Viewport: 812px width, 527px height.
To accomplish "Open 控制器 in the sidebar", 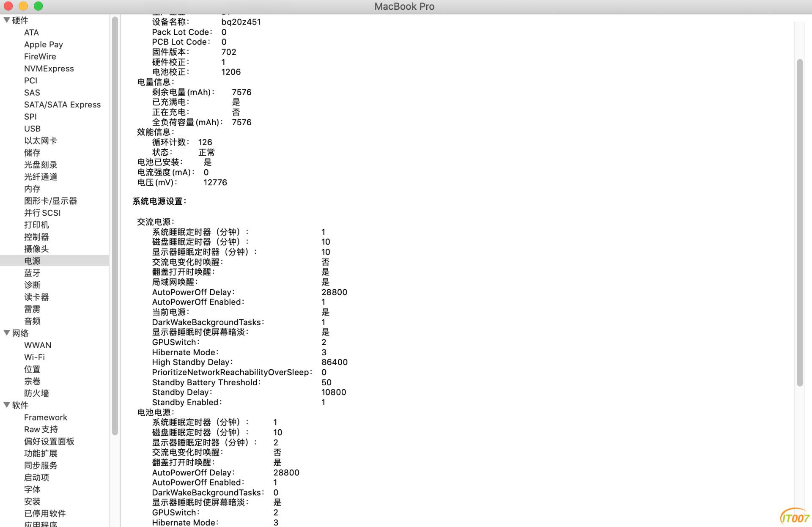I will pos(36,237).
